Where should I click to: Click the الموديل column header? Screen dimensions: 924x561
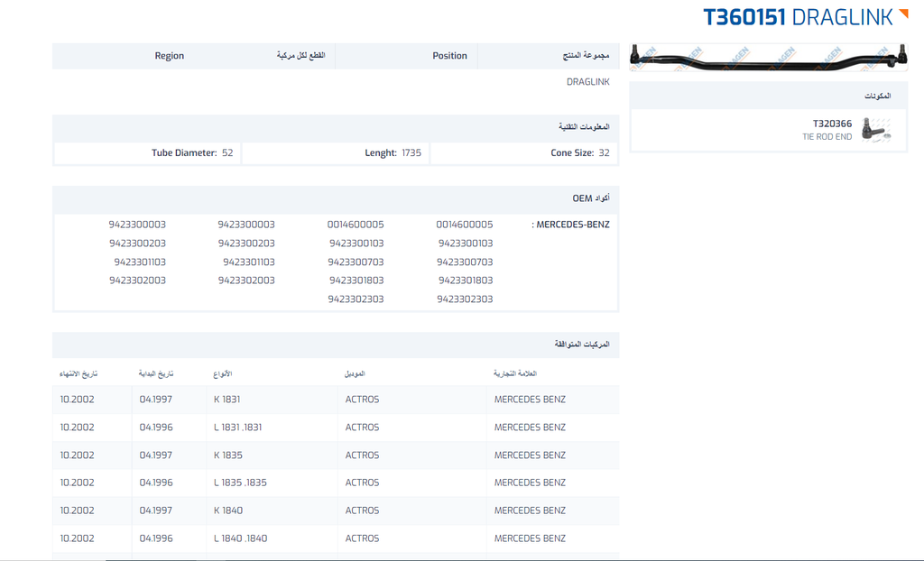click(355, 373)
